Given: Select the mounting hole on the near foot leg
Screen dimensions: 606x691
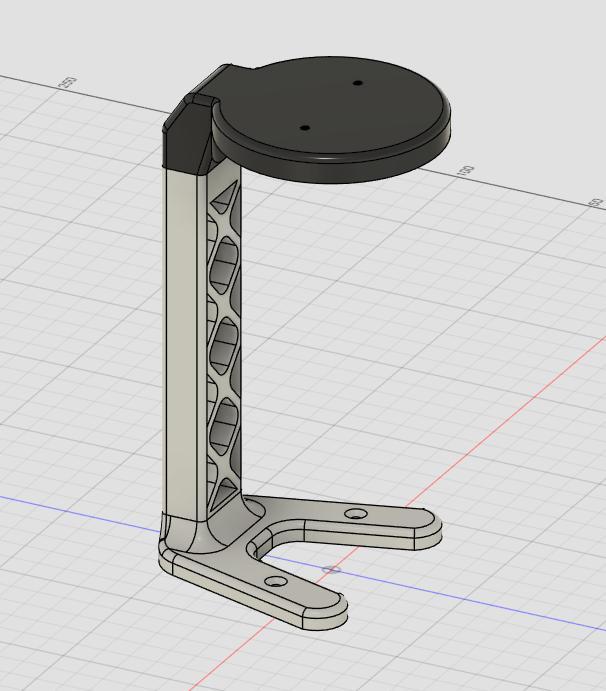Looking at the screenshot, I should pyautogui.click(x=275, y=581).
